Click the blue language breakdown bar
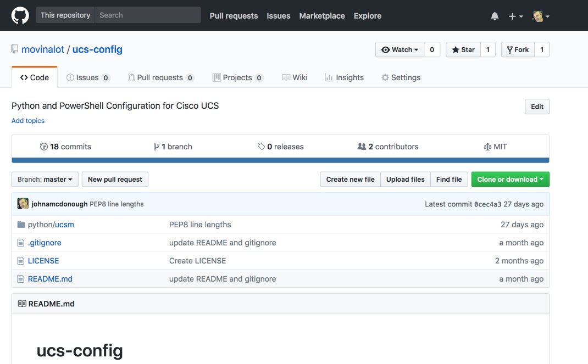This screenshot has width=588, height=364. 280,160
